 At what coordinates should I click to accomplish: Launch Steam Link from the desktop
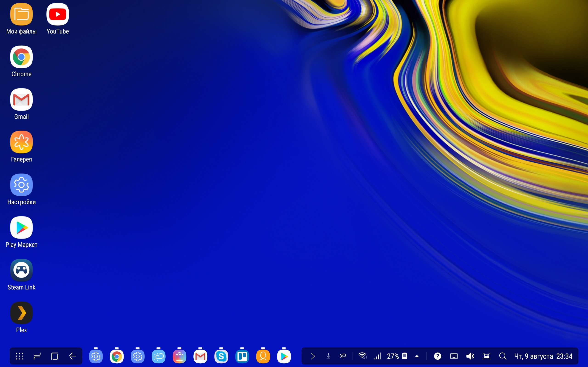(21, 270)
